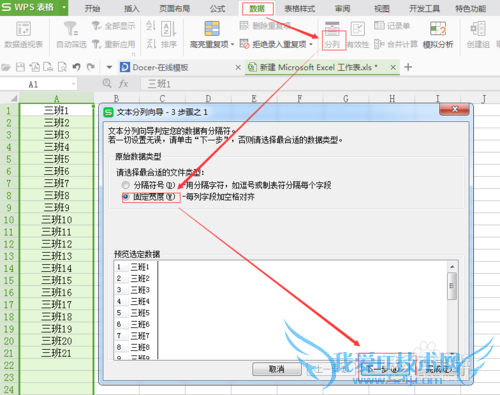The image size is (500, 395).
Task: Click the undo arrow icon
Action: [x=77, y=68]
